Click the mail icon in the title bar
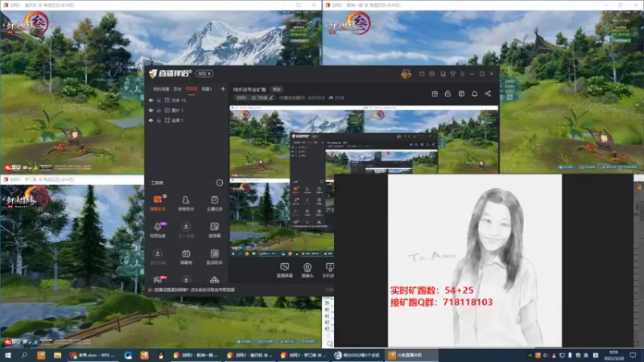644x362 pixels. (x=422, y=74)
